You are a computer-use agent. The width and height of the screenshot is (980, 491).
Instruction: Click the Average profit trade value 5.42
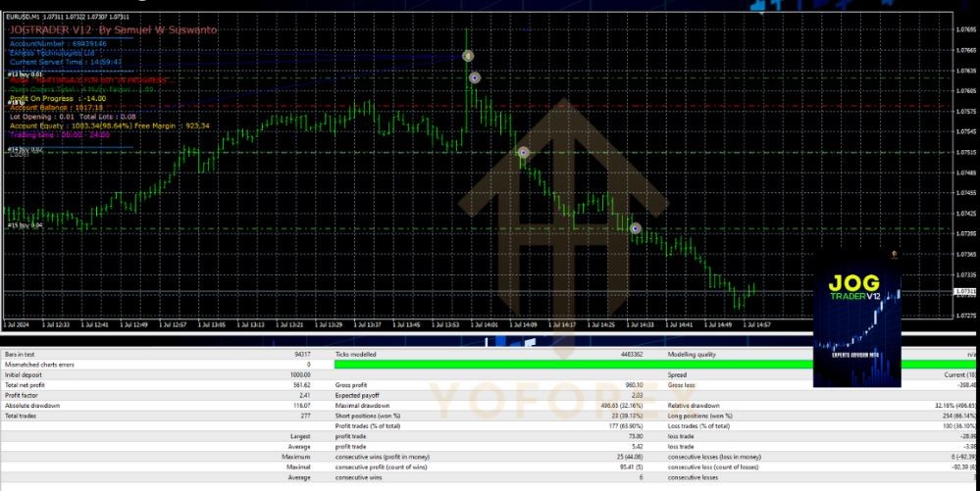pyautogui.click(x=637, y=447)
